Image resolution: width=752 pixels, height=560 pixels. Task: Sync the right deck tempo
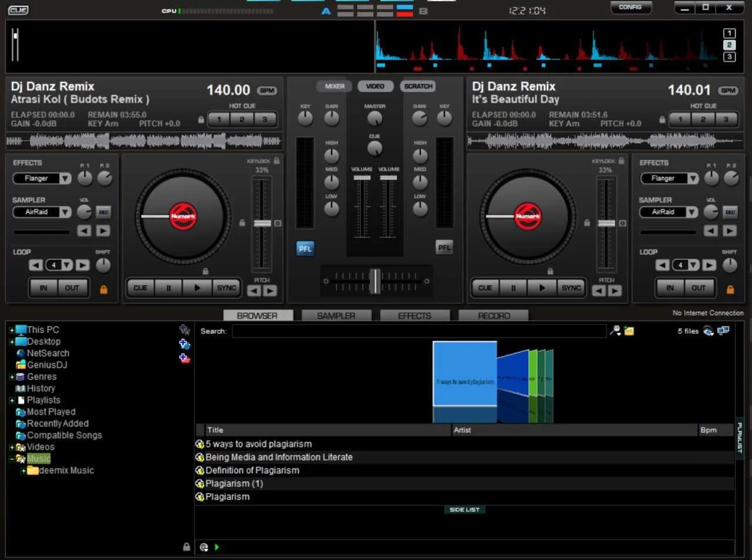571,288
